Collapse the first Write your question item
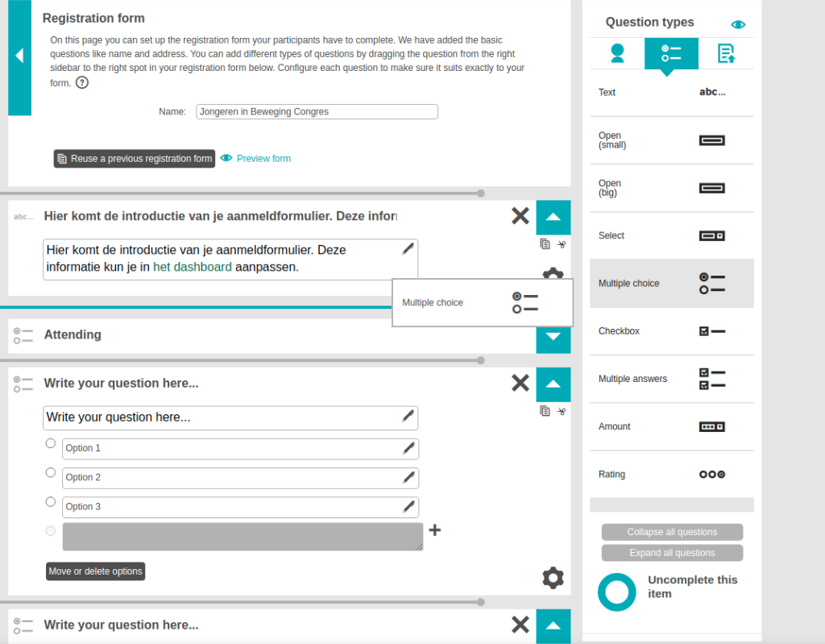Screen dimensions: 825x644 [x=553, y=384]
